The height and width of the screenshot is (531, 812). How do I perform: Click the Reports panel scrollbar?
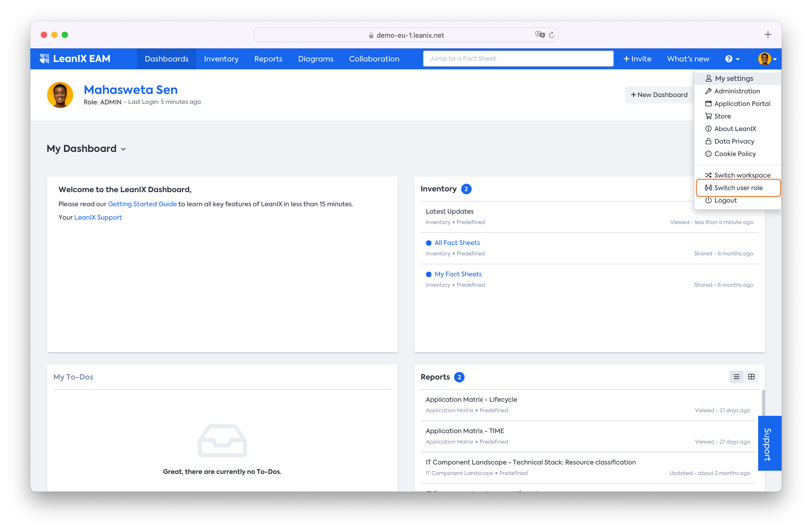pos(763,403)
